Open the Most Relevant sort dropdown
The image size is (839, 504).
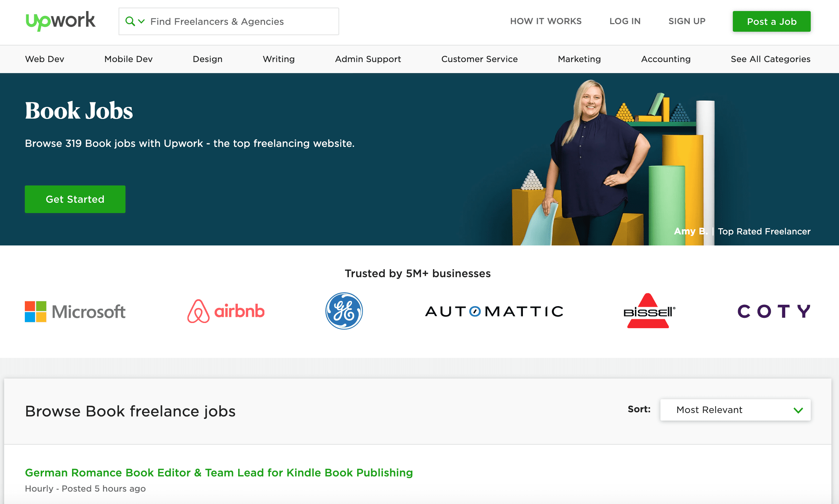tap(735, 410)
